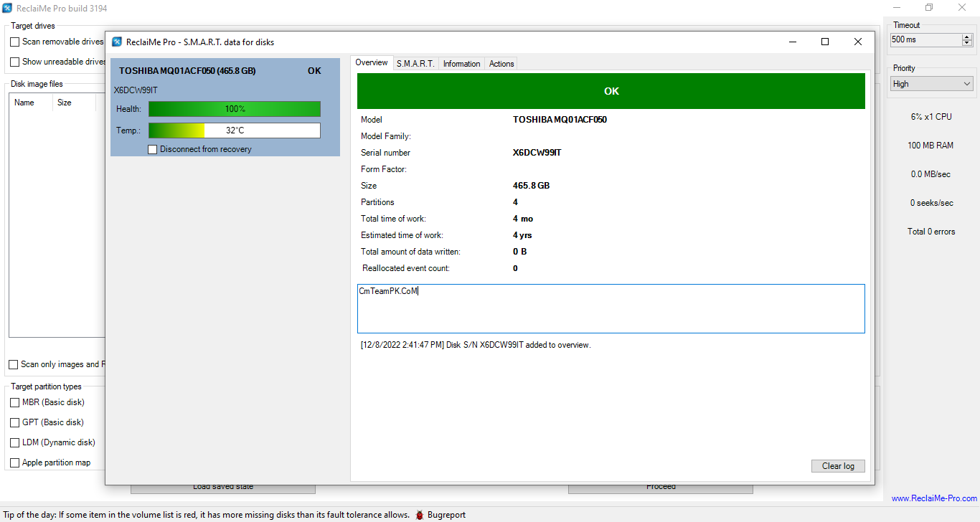Enable GPT (Basic disk) partition type
The width and height of the screenshot is (980, 522).
(x=15, y=422)
